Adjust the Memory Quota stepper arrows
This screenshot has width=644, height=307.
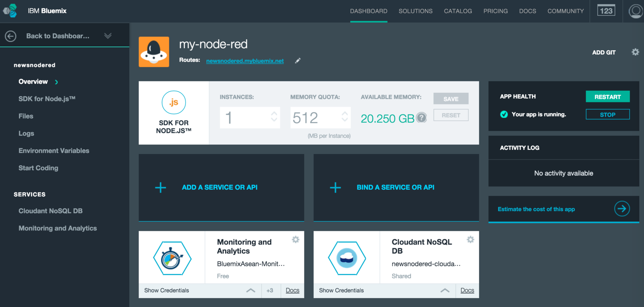pyautogui.click(x=345, y=117)
